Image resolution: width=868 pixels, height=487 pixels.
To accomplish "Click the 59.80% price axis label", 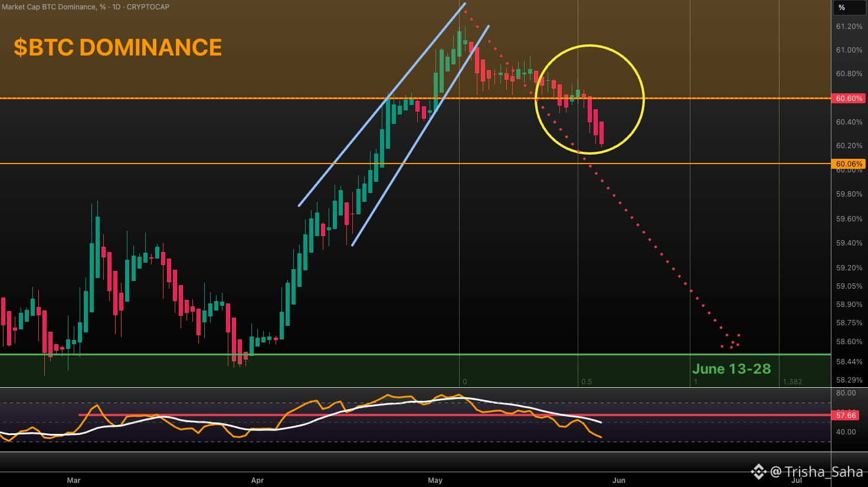I will [x=849, y=194].
